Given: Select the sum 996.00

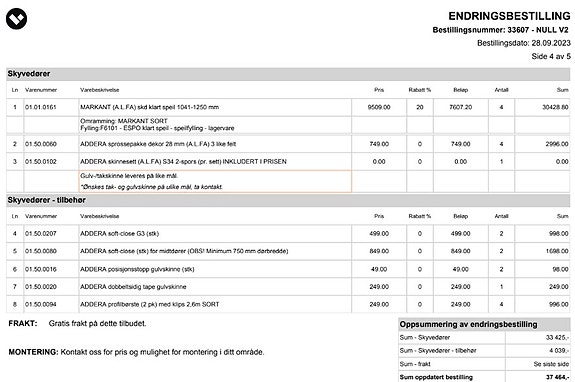Looking at the screenshot, I should tap(558, 304).
